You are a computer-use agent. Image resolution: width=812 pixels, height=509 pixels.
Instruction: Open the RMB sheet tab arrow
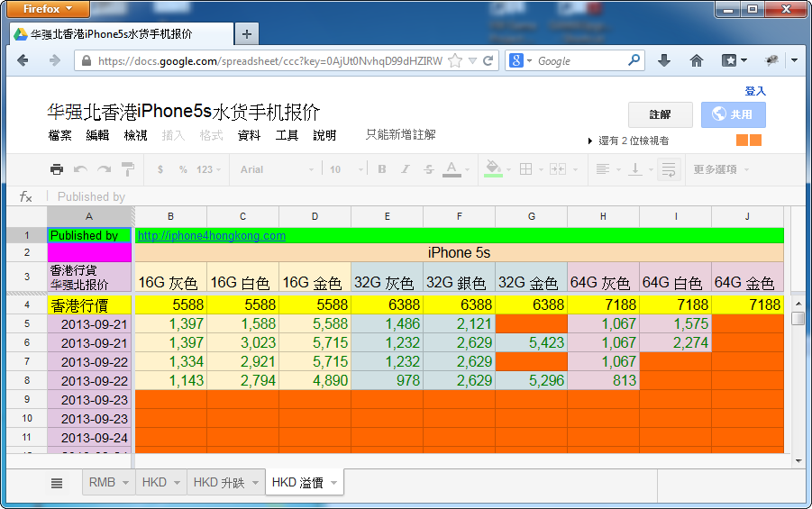[125, 483]
